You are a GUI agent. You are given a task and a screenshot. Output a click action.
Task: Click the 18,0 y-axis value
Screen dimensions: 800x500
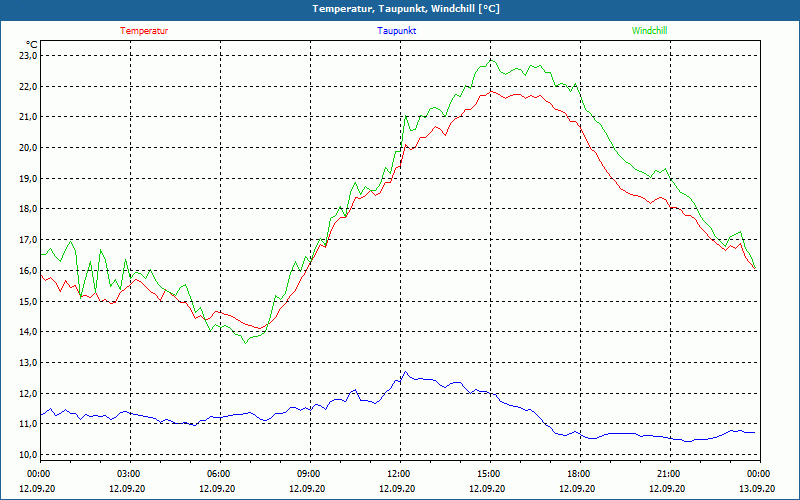tap(28, 209)
